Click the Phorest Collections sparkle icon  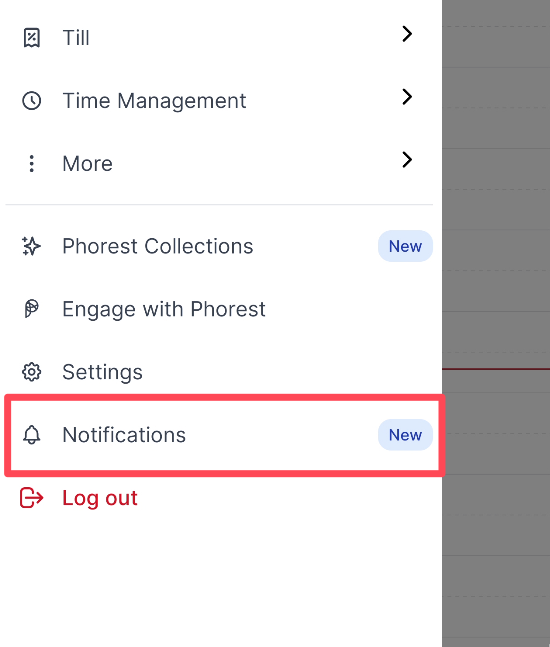(31, 246)
